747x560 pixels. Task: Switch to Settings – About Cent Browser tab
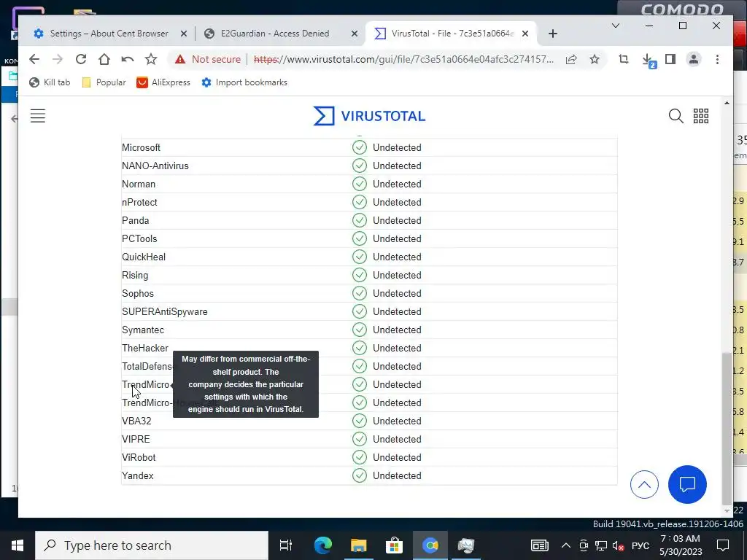coord(109,34)
